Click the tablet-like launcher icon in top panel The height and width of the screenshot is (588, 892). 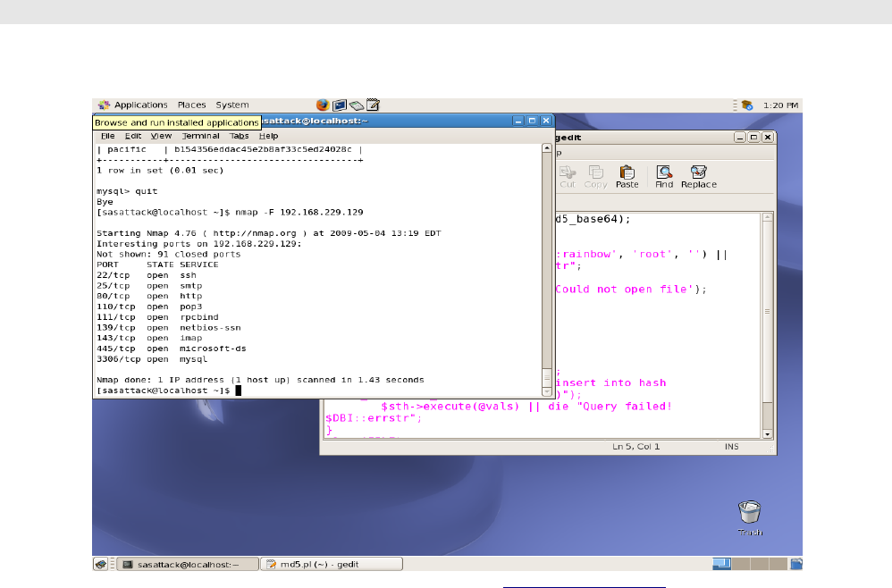coord(357,105)
